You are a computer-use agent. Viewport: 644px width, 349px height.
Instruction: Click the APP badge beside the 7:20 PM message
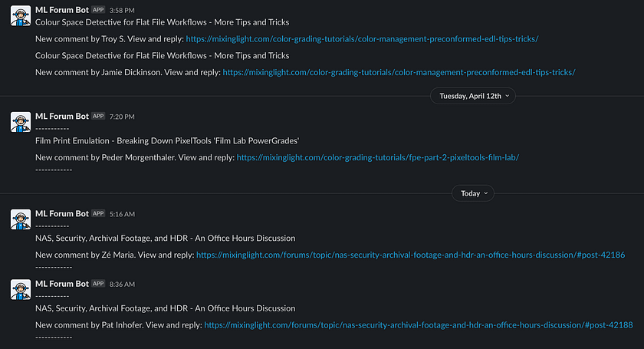click(x=98, y=117)
